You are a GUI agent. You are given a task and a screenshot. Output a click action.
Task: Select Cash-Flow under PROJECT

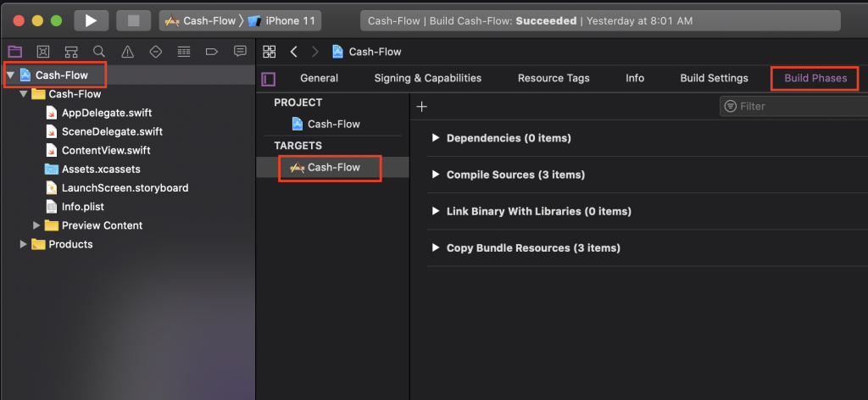[332, 124]
